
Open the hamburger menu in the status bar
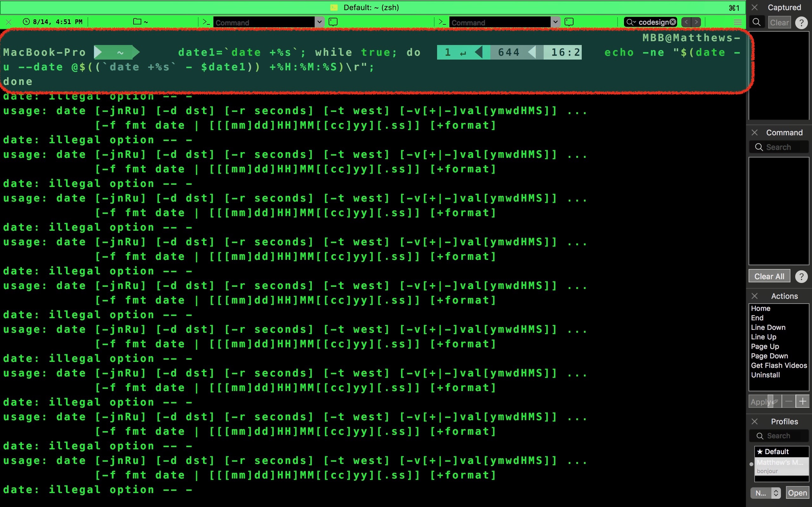click(737, 22)
